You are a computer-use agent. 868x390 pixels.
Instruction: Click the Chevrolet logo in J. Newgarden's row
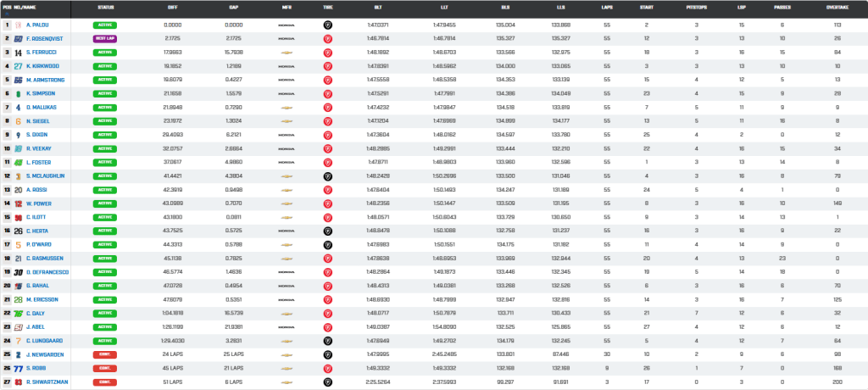coord(287,354)
